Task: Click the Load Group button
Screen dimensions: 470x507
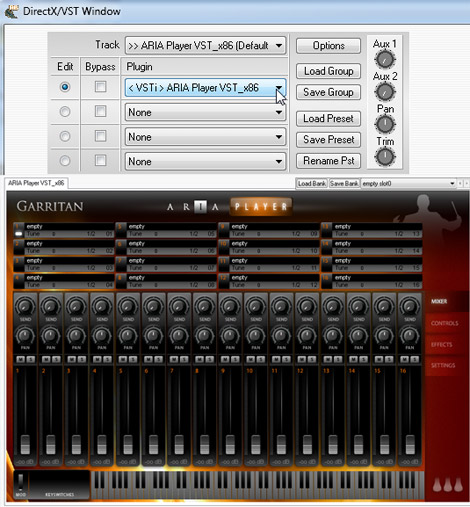Action: coord(328,71)
